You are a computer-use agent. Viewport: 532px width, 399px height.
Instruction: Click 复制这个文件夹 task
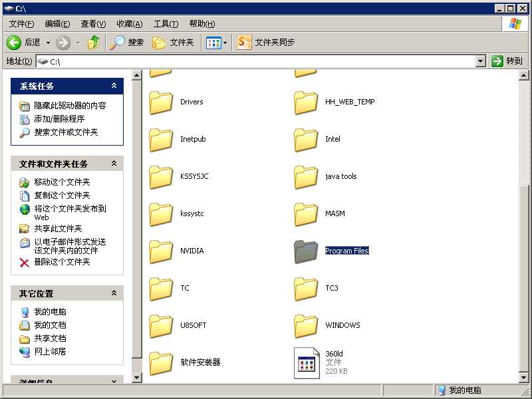(x=62, y=196)
